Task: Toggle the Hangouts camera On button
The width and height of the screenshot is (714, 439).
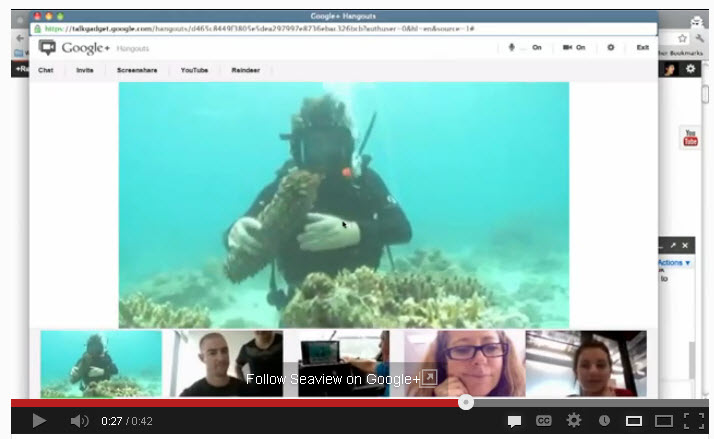Action: pyautogui.click(x=573, y=47)
